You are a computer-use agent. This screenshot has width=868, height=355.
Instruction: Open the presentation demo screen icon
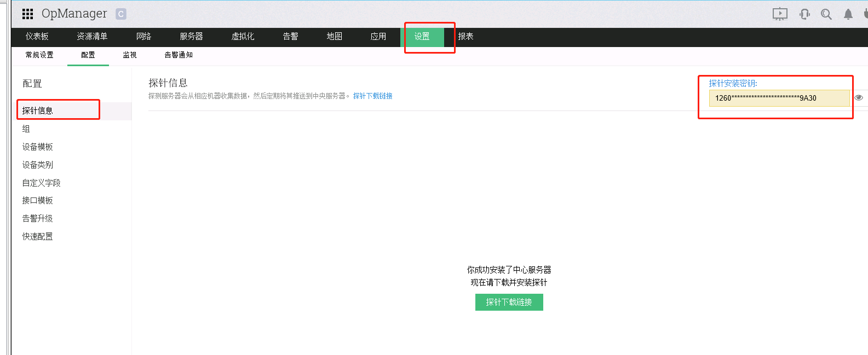[780, 14]
